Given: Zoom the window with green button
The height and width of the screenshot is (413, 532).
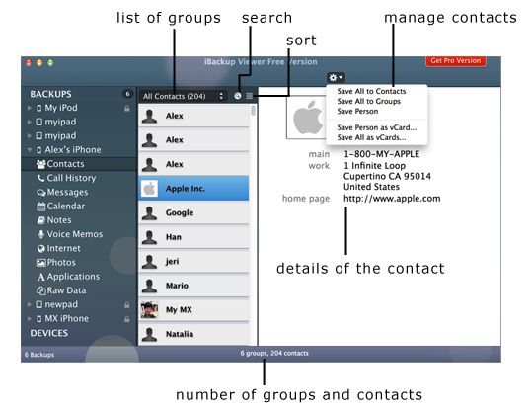Looking at the screenshot, I should pos(50,62).
